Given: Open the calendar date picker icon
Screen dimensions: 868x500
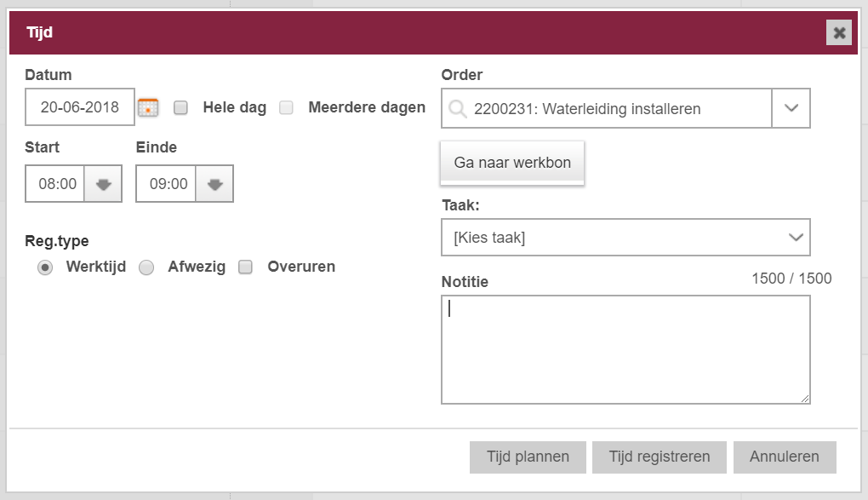Looking at the screenshot, I should 148,107.
